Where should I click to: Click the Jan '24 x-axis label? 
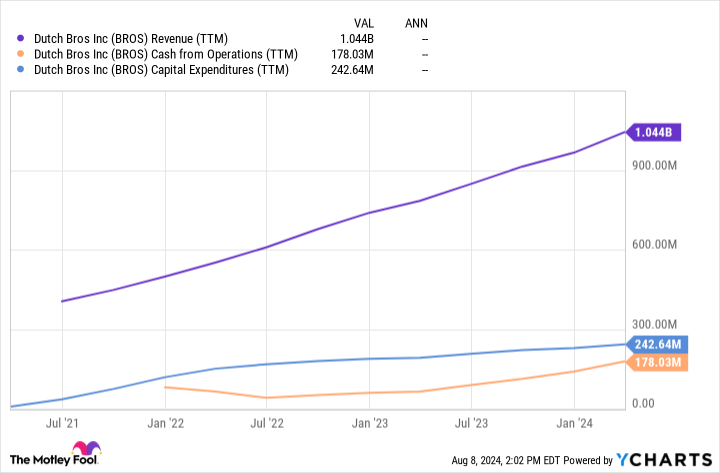[x=574, y=423]
